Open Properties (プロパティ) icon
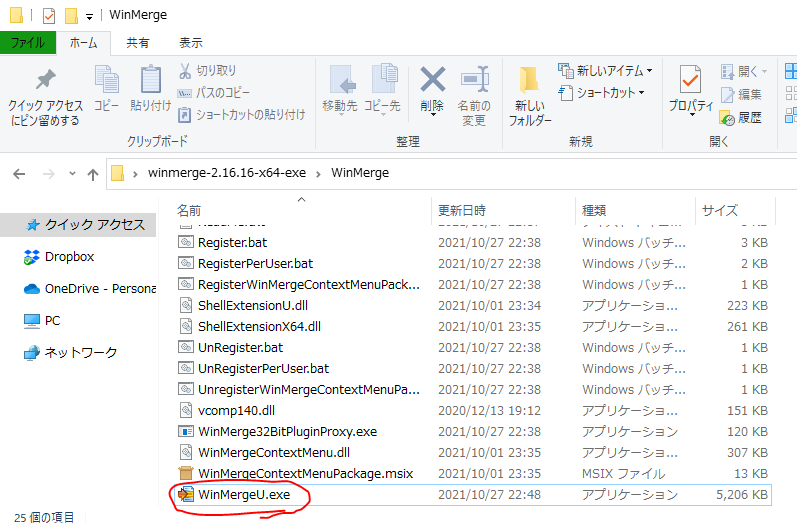Viewport: 797px width, 528px height. [691, 79]
